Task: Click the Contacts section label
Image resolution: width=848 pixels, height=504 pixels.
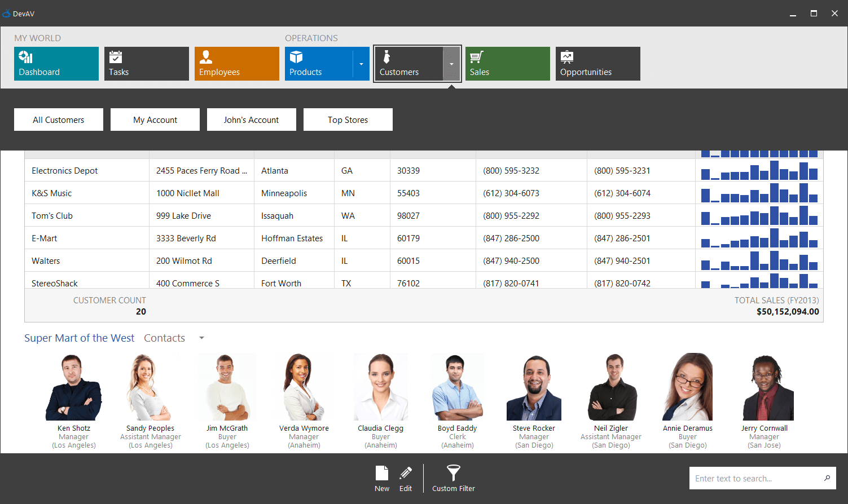Action: [x=164, y=338]
